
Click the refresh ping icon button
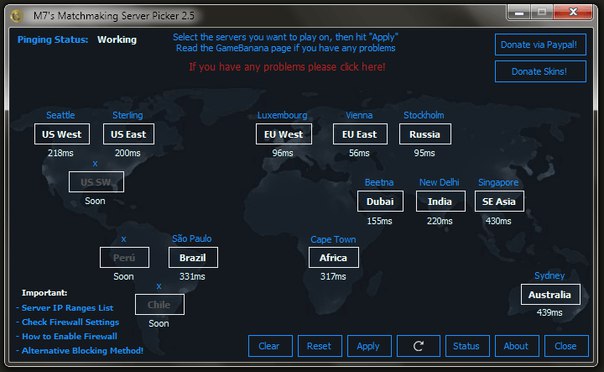tap(418, 346)
